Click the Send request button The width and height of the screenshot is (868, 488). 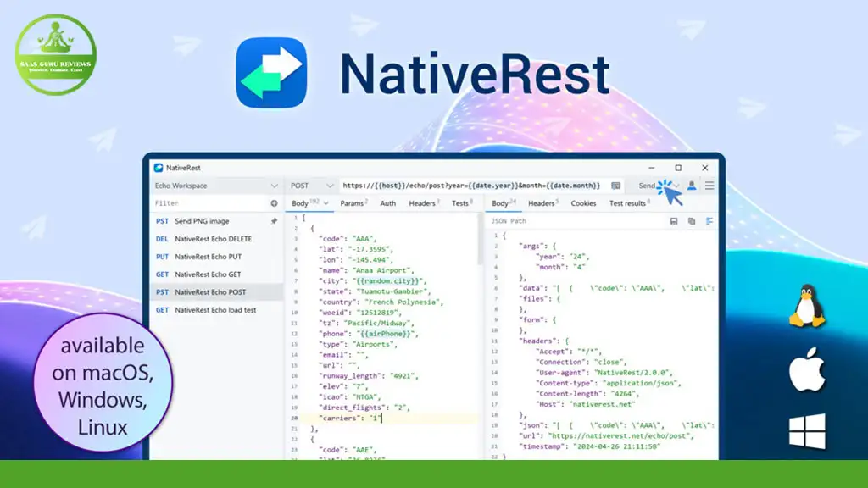coord(647,186)
